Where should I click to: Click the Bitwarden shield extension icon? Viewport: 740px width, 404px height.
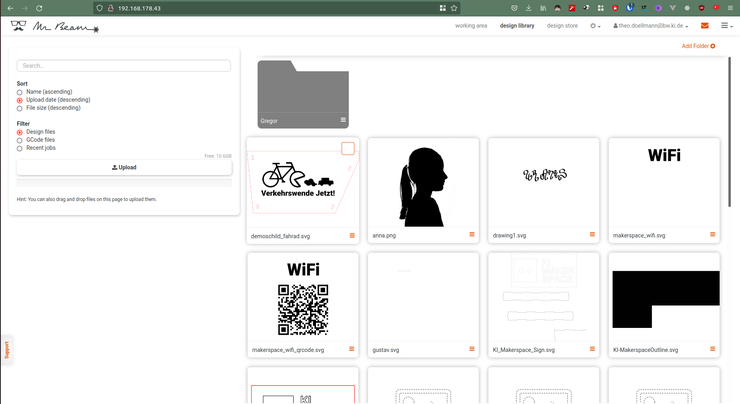630,8
